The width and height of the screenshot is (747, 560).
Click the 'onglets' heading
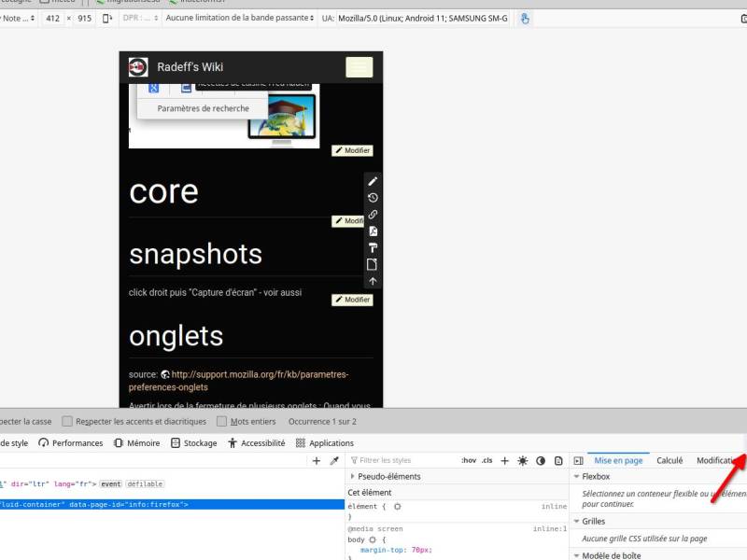[x=176, y=336]
